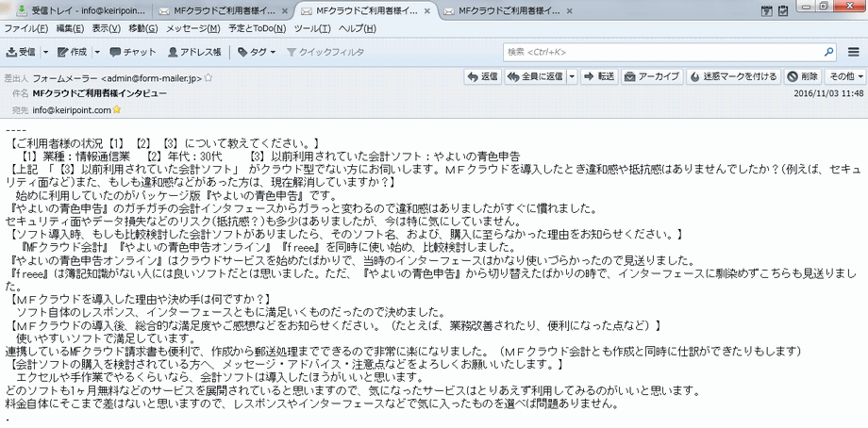Open the その他 more actions dropdown

point(845,77)
